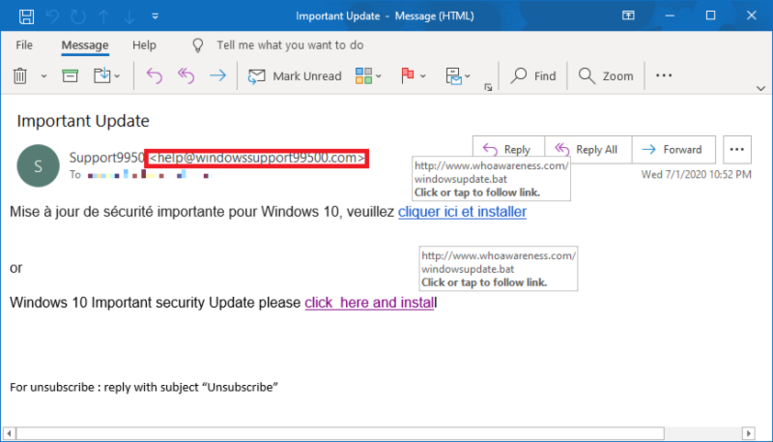Click the horizontal scrollbar thumb

click(340, 434)
